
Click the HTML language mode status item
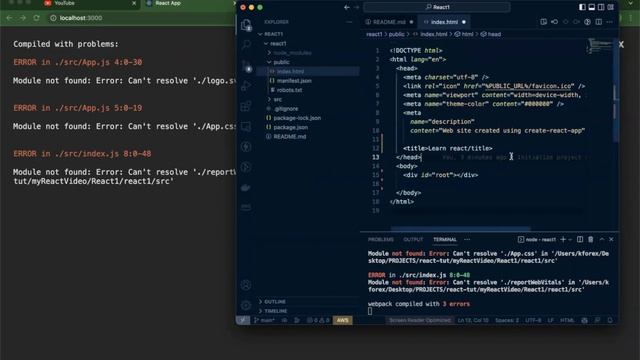pyautogui.click(x=567, y=320)
